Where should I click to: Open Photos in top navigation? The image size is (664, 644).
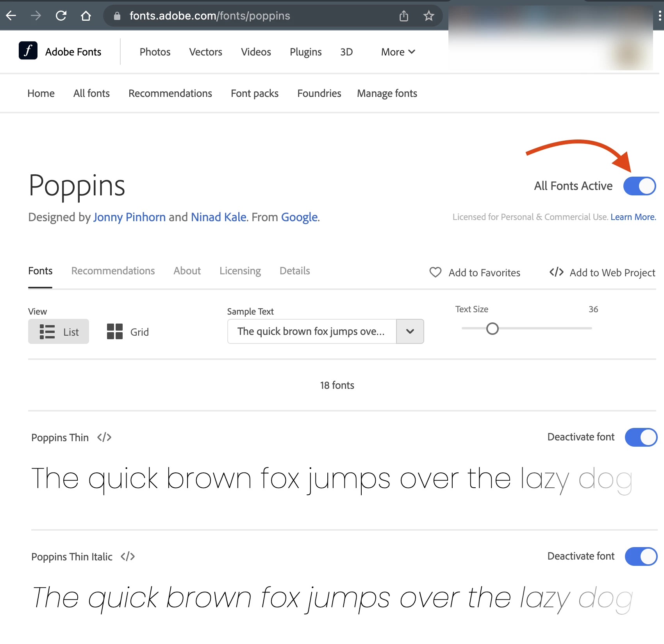[155, 52]
